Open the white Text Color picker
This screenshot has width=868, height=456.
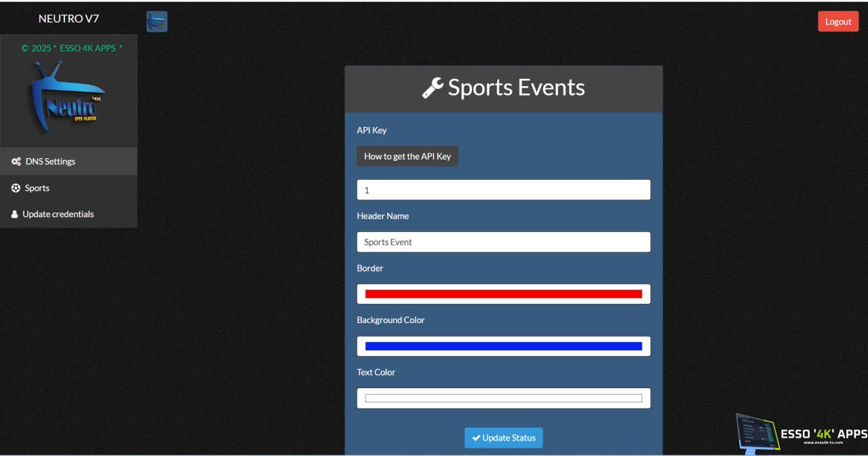(503, 398)
